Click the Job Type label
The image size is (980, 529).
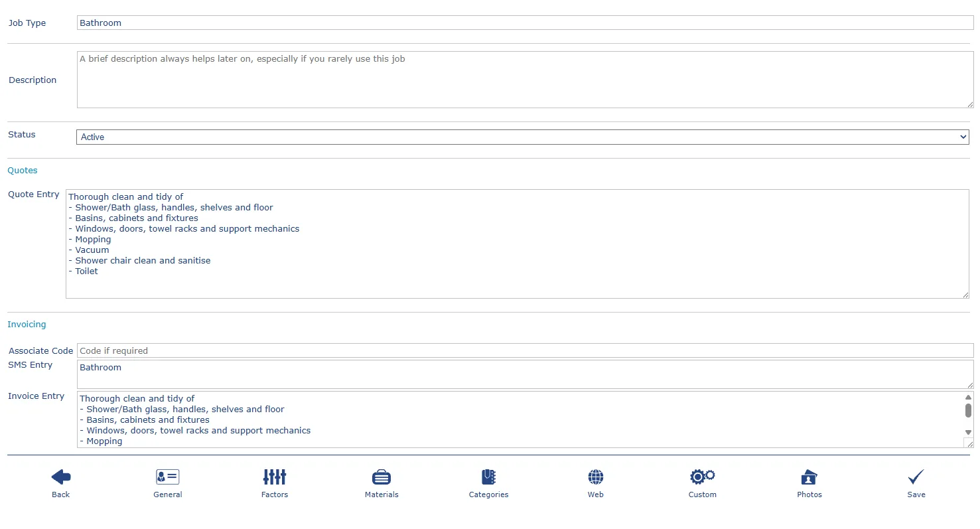pos(27,23)
